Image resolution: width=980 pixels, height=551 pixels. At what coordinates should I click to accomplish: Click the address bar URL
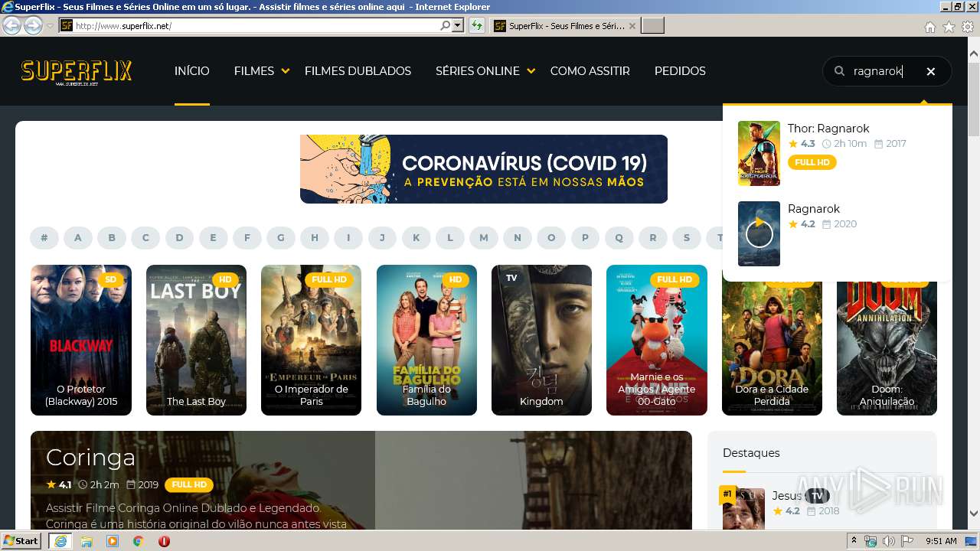pos(122,26)
